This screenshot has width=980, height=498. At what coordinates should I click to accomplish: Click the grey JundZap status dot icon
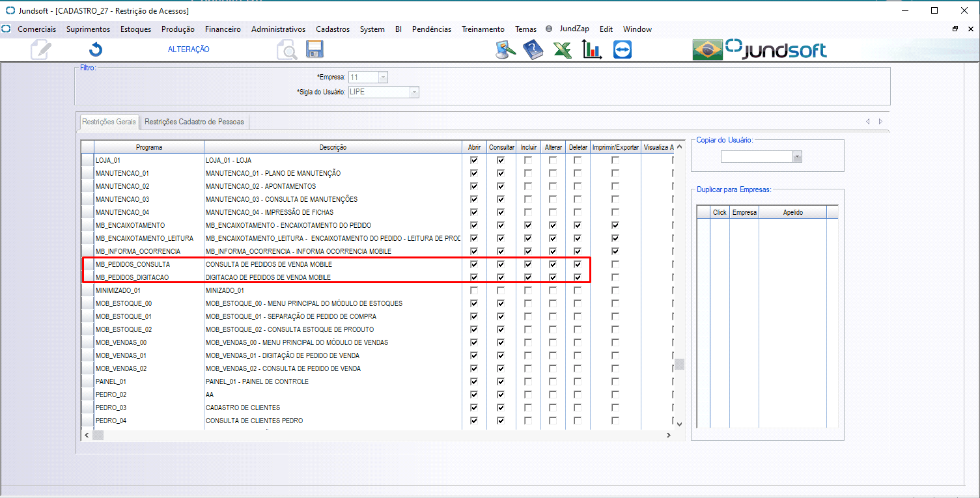[x=549, y=29]
